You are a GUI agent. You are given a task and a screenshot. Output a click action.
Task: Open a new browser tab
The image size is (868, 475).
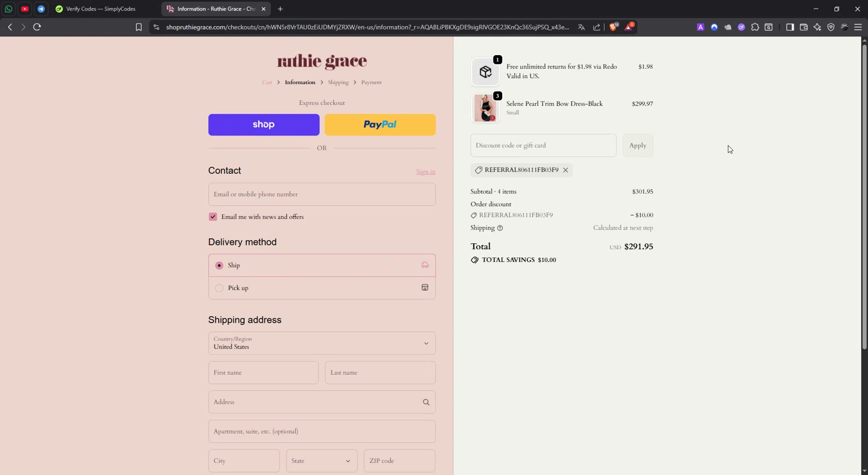coord(280,9)
